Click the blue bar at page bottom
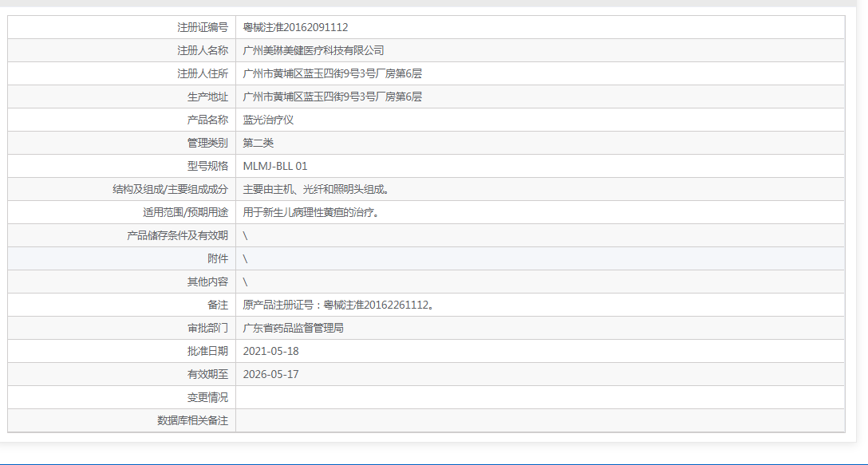 pos(434,461)
